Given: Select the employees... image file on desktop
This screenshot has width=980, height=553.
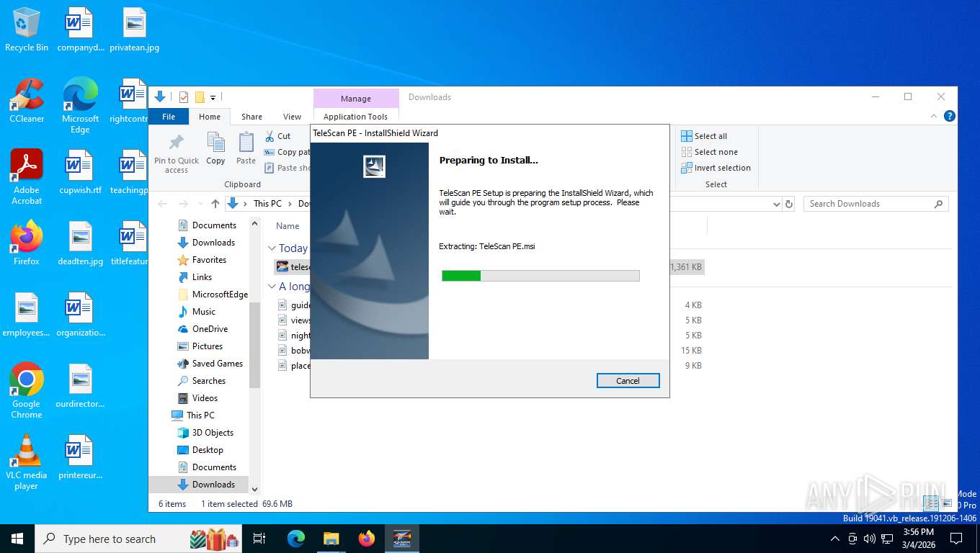Looking at the screenshot, I should tap(27, 315).
